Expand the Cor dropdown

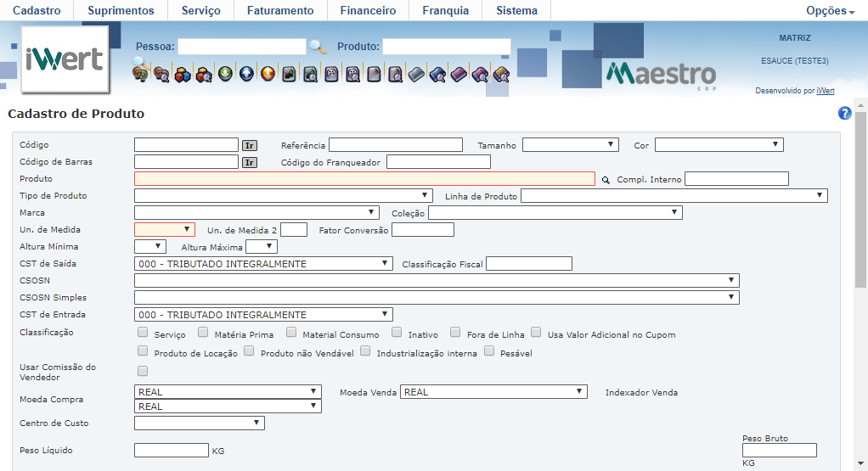tap(719, 145)
